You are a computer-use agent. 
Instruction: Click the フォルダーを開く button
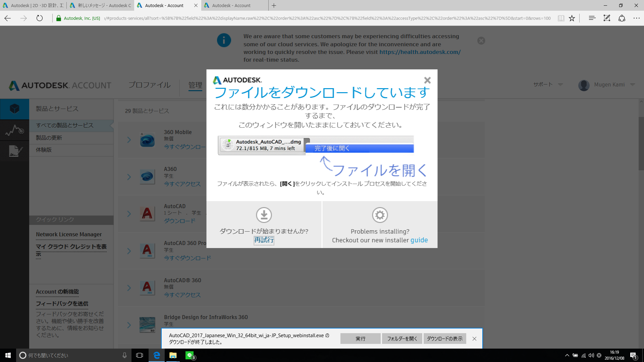click(x=402, y=339)
